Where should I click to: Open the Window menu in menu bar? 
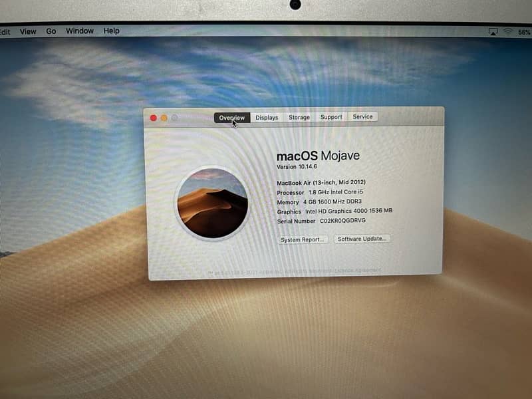(80, 31)
